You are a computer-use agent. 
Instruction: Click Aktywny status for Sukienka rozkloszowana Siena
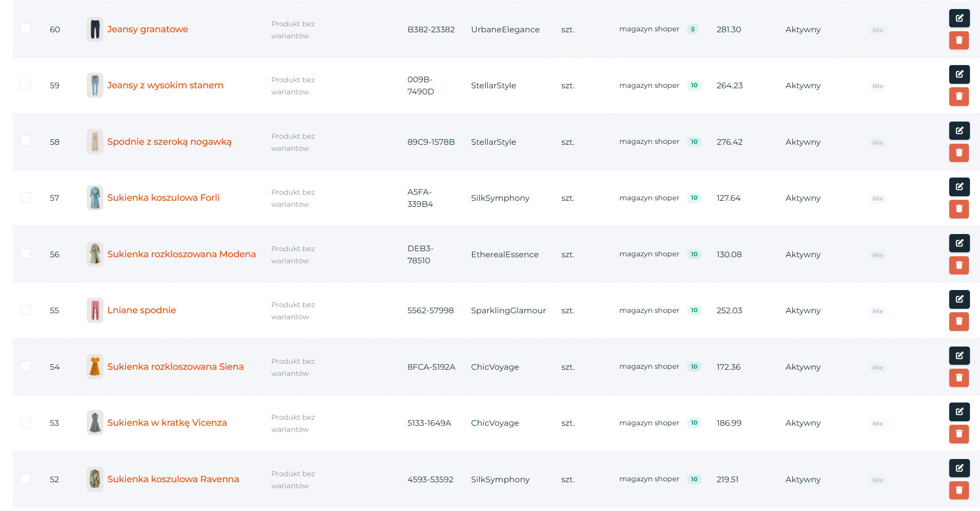click(x=803, y=367)
